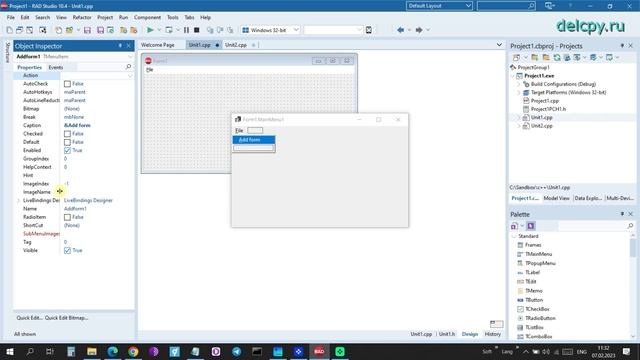Toggle the Visible property checkbox

click(x=67, y=251)
